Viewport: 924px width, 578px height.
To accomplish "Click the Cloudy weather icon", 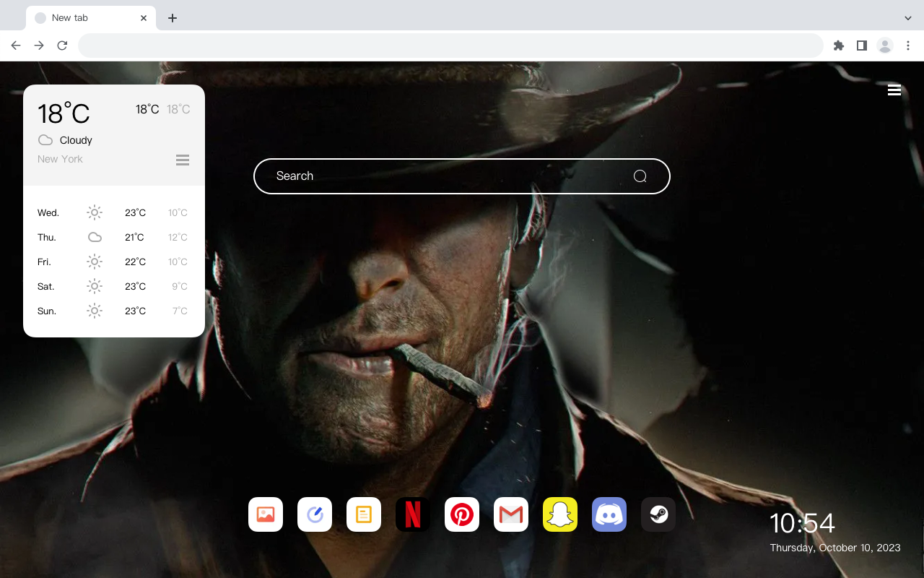I will click(45, 140).
